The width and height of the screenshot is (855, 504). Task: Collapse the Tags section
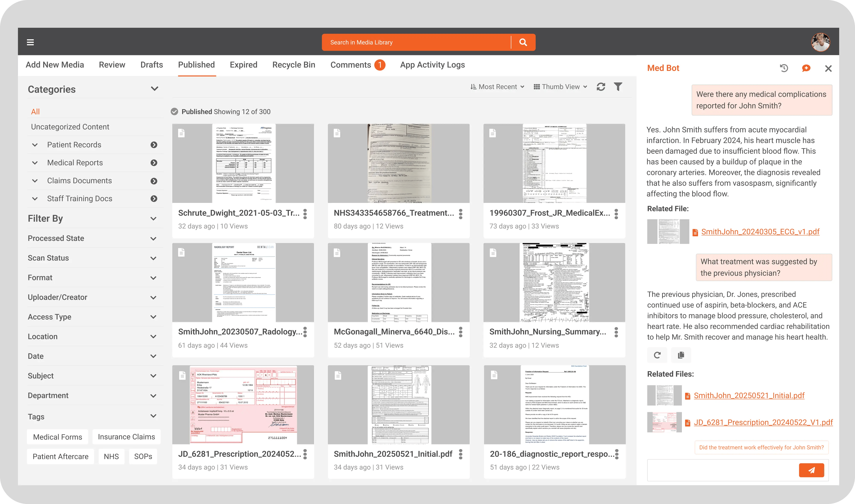154,416
